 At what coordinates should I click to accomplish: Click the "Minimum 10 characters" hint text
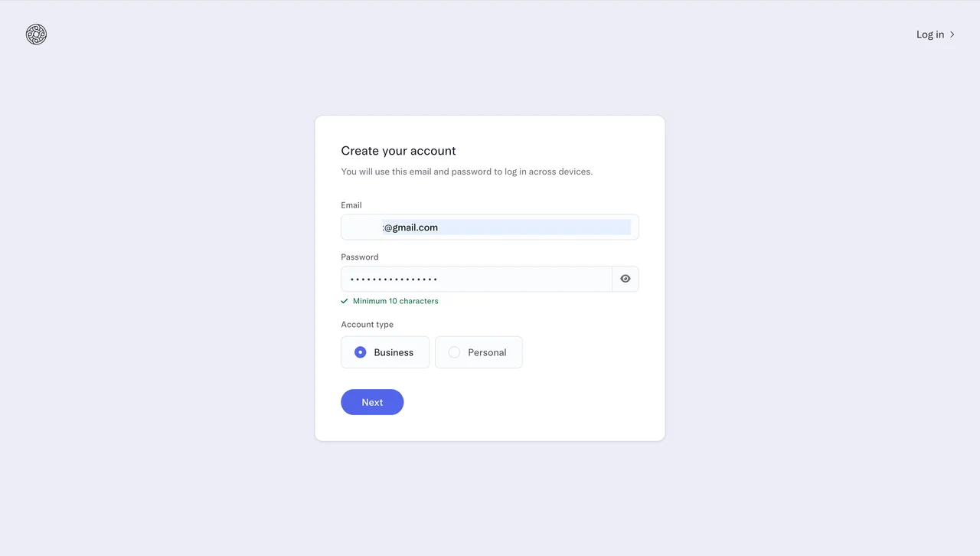coord(396,301)
